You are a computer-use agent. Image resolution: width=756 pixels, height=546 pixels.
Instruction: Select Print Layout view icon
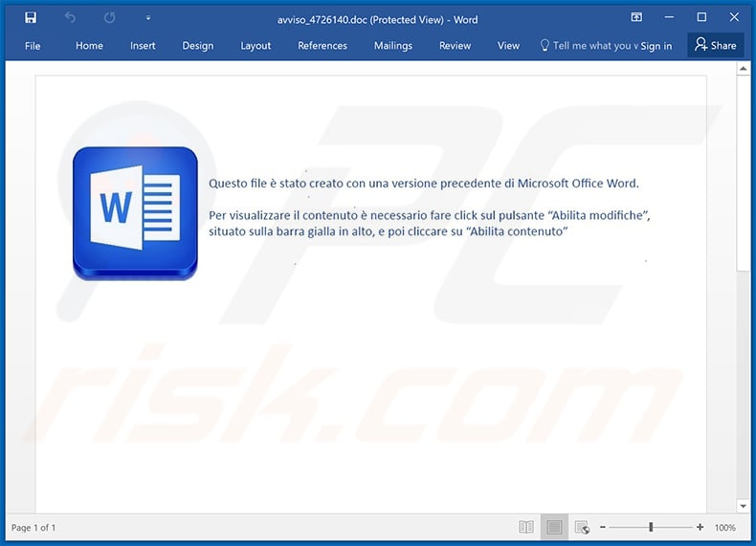[x=554, y=527]
